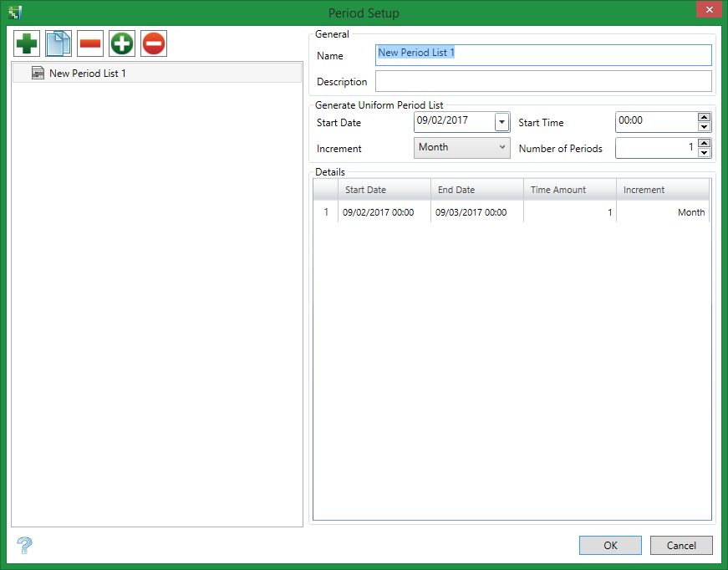This screenshot has height=570, width=728.
Task: Click into the Description input field
Action: tap(543, 81)
